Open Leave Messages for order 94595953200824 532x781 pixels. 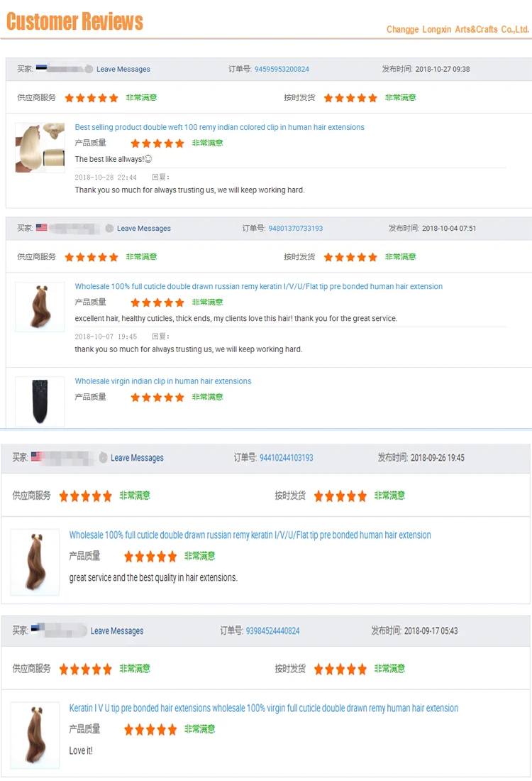click(x=123, y=70)
